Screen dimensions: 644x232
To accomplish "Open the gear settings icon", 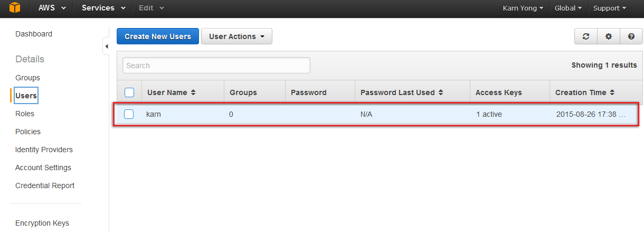I will click(608, 36).
